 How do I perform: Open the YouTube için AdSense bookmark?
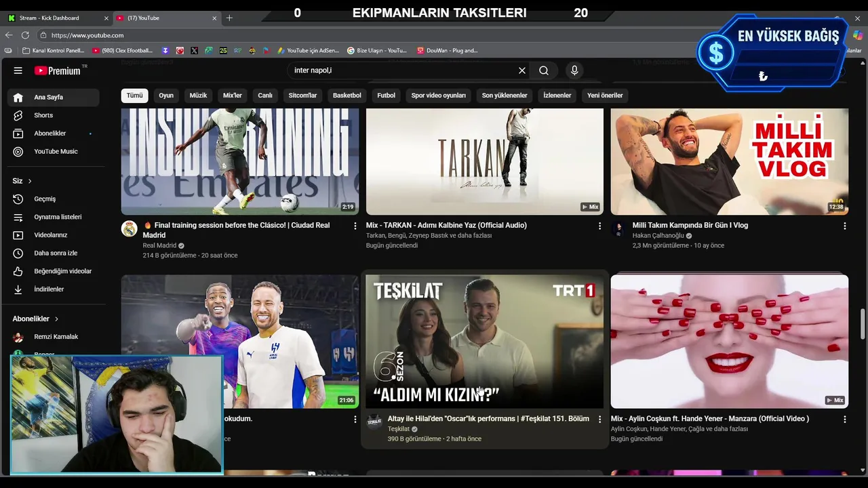click(308, 50)
